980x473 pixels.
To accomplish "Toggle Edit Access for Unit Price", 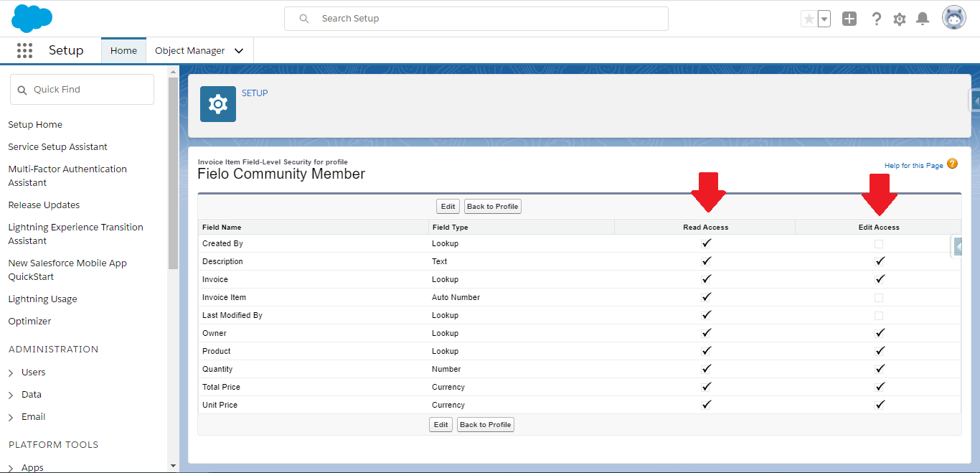I will click(x=880, y=405).
